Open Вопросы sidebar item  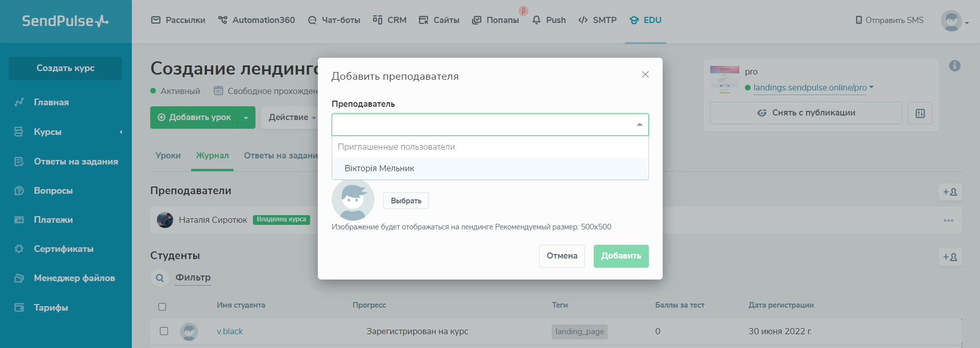53,191
